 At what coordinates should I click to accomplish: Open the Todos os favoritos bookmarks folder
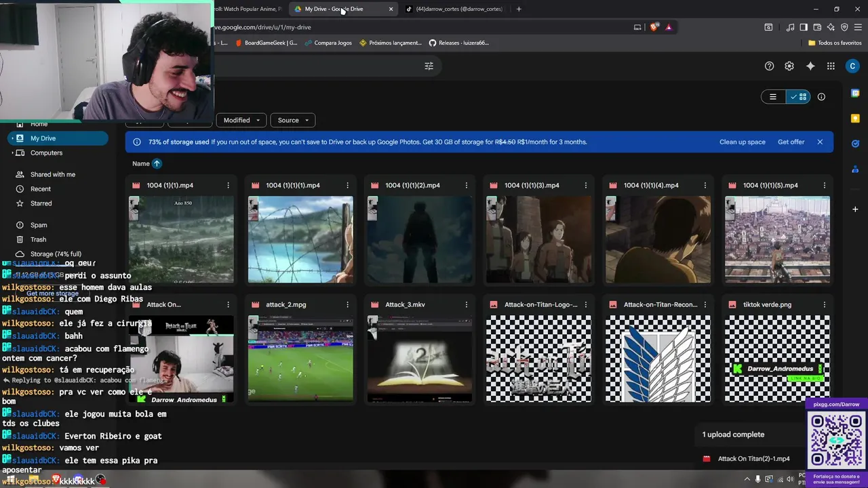pyautogui.click(x=835, y=43)
